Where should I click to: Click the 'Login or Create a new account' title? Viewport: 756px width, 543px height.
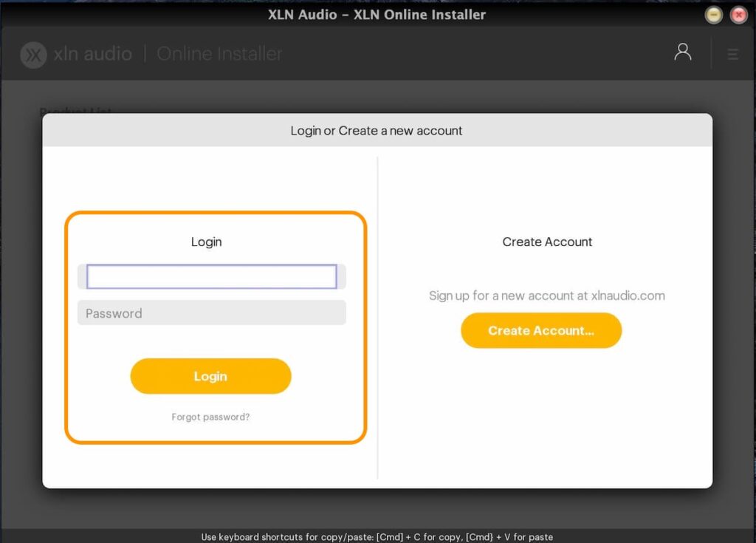pos(377,131)
